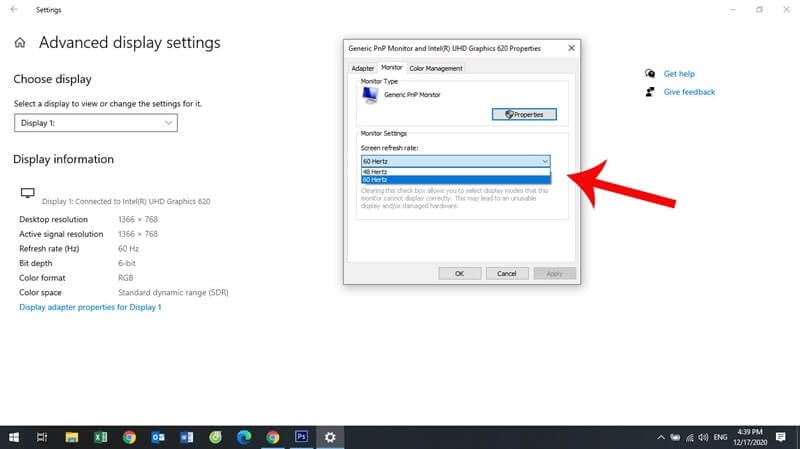Close the Generic PnP Monitor properties dialog
Screen dimensions: 800x449
tap(571, 48)
